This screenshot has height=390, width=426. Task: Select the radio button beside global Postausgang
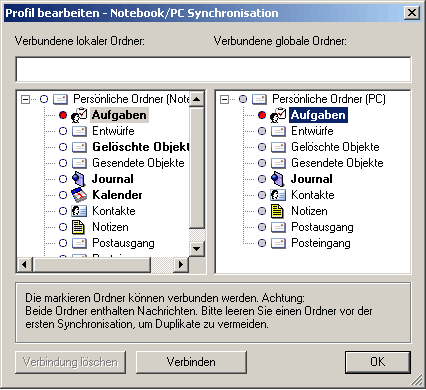262,227
